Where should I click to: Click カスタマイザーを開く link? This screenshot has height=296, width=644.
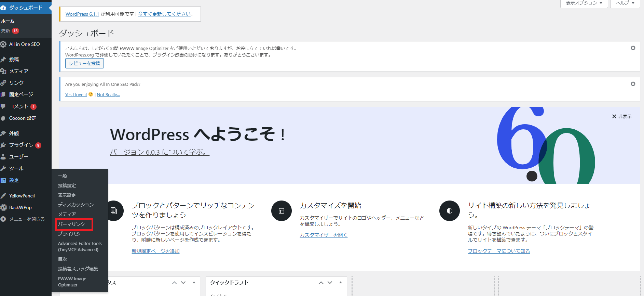pyautogui.click(x=324, y=235)
